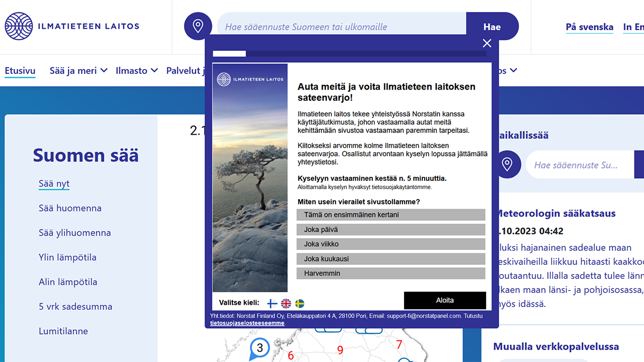
Task: Select the British flag for English survey
Action: [287, 303]
